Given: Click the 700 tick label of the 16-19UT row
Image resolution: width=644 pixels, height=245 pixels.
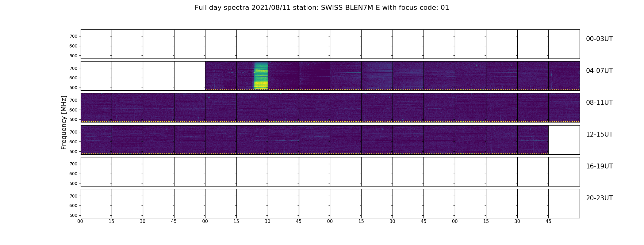Looking at the screenshot, I should [x=73, y=164].
